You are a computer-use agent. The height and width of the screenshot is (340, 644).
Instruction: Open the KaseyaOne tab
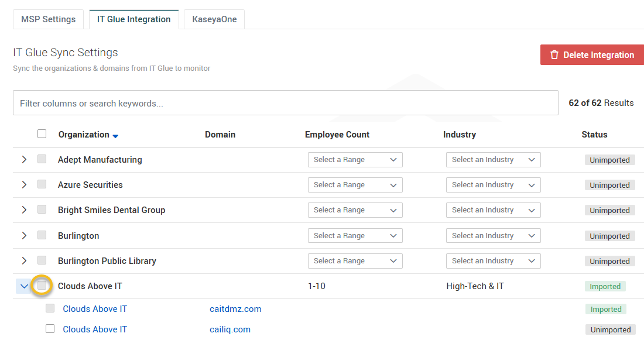214,19
